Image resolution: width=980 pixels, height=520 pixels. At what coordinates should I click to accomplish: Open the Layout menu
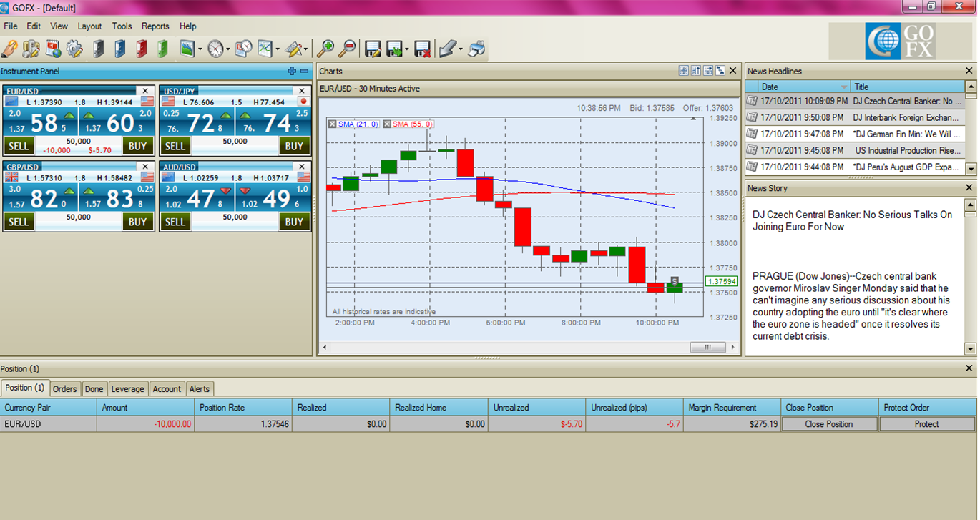tap(89, 26)
